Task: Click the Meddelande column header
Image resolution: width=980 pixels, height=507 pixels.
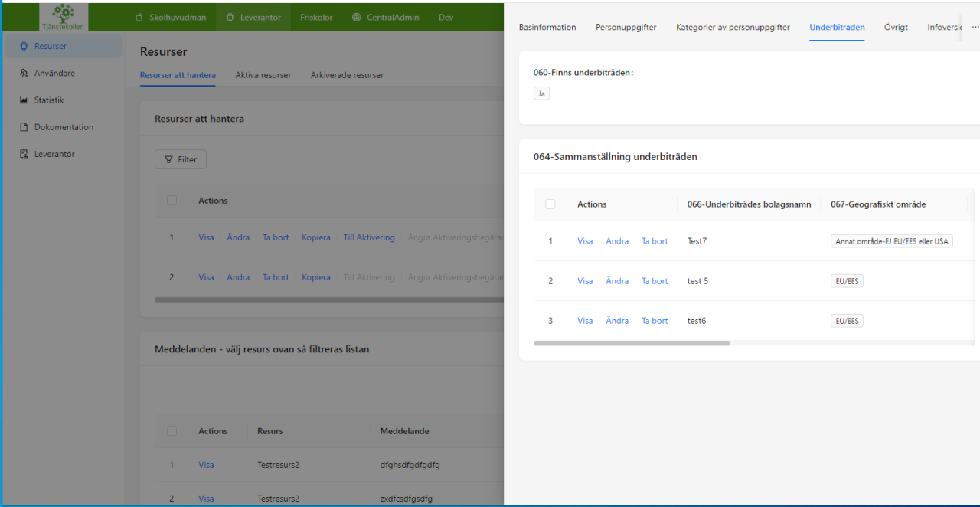Action: coord(403,431)
